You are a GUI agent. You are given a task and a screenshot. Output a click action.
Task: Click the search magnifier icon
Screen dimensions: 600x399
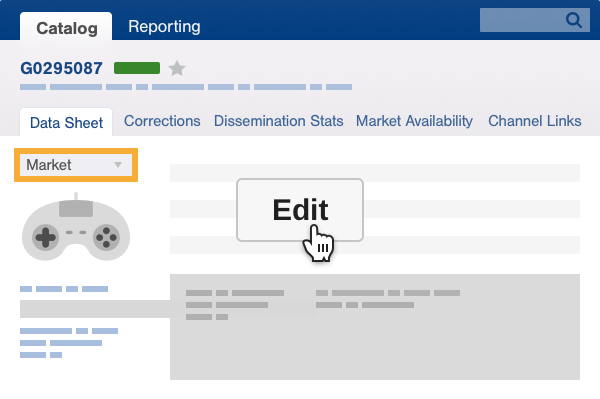point(574,20)
